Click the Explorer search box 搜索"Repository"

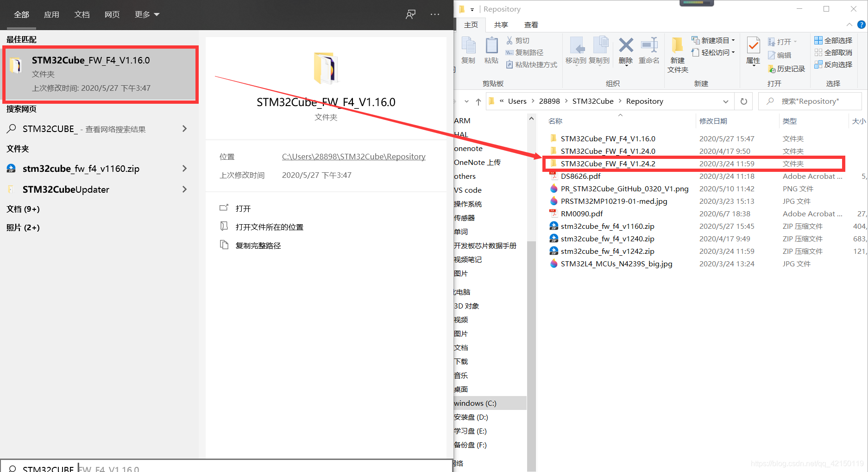tap(810, 101)
